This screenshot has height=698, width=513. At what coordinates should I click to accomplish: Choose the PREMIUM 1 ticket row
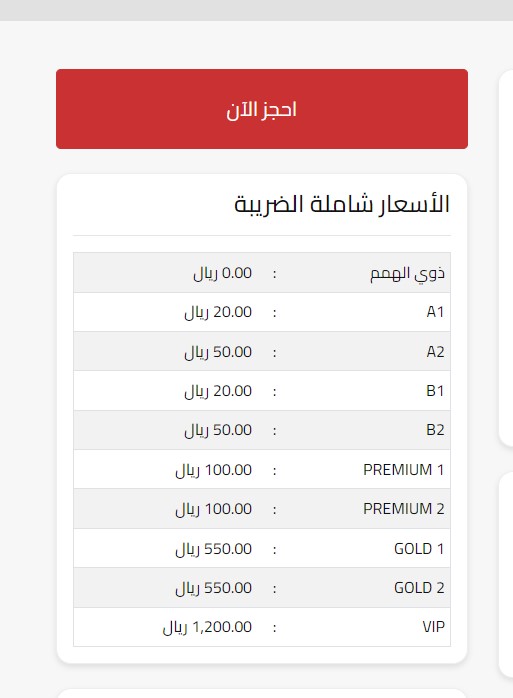262,470
